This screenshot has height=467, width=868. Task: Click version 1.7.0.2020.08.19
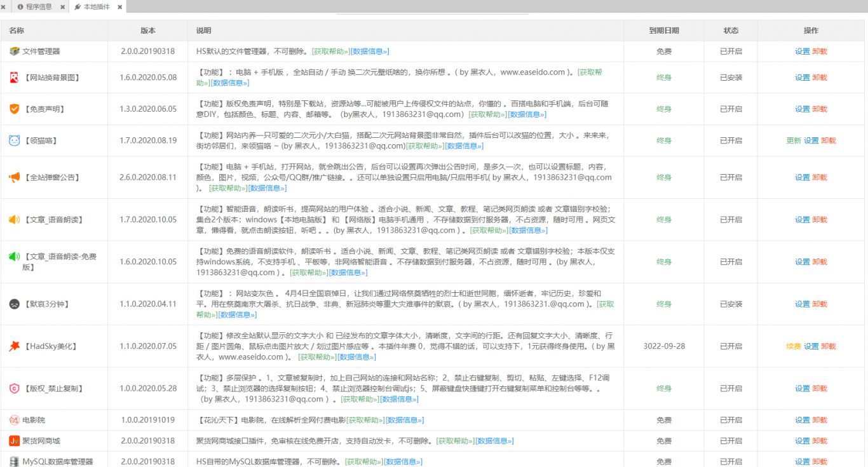pos(148,140)
